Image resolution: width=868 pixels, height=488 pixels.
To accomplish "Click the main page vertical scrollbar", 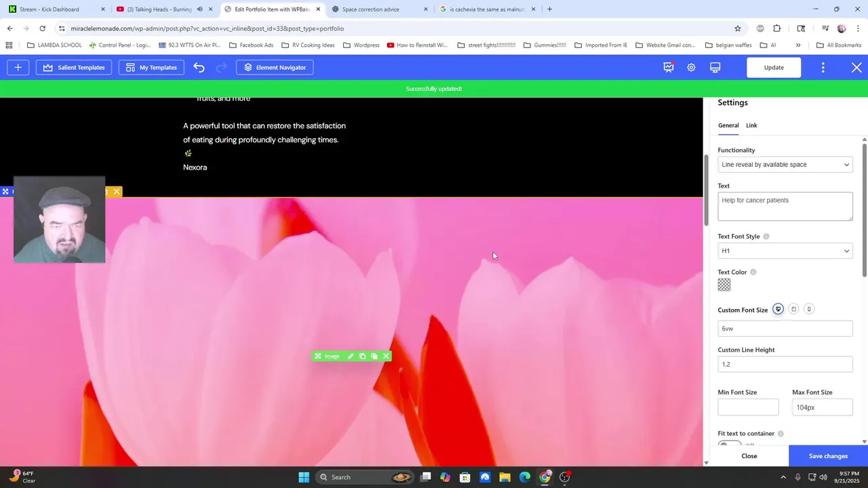I will tap(706, 191).
